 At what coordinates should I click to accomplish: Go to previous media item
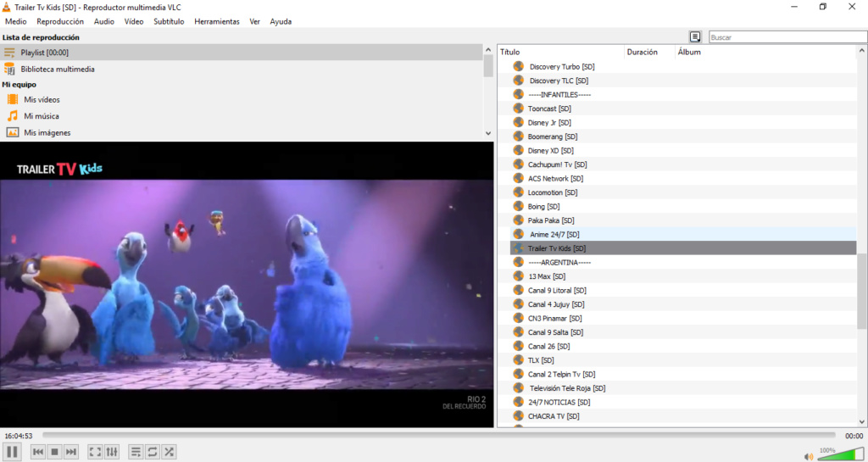[x=37, y=452]
